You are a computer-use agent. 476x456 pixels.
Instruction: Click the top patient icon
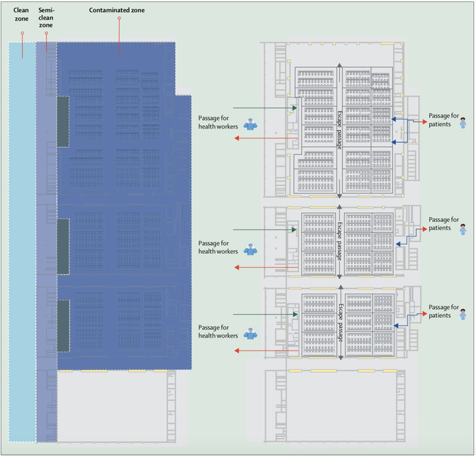[463, 123]
